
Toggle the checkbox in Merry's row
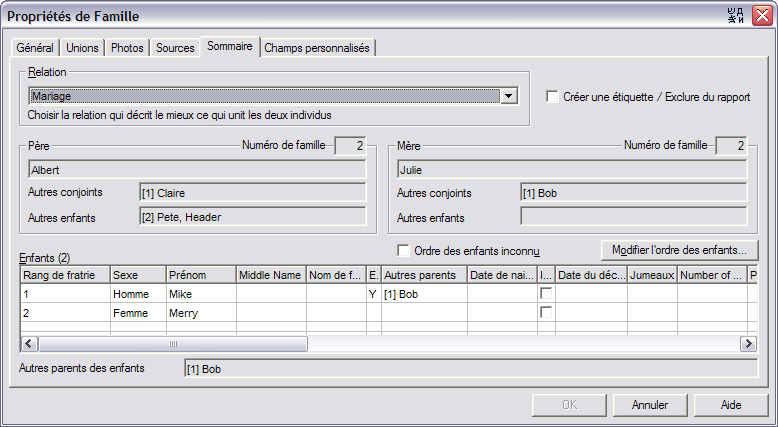point(546,312)
